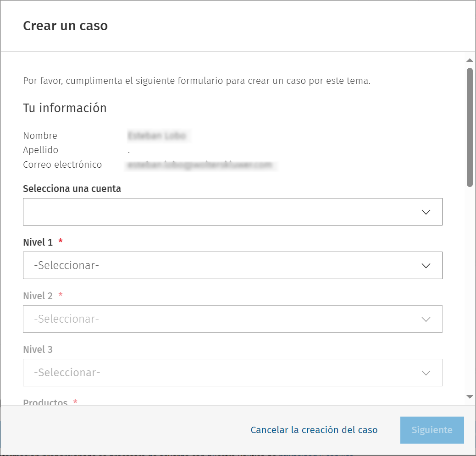
Task: Click the Nivel 2 dropdown chevron
Action: 426,319
